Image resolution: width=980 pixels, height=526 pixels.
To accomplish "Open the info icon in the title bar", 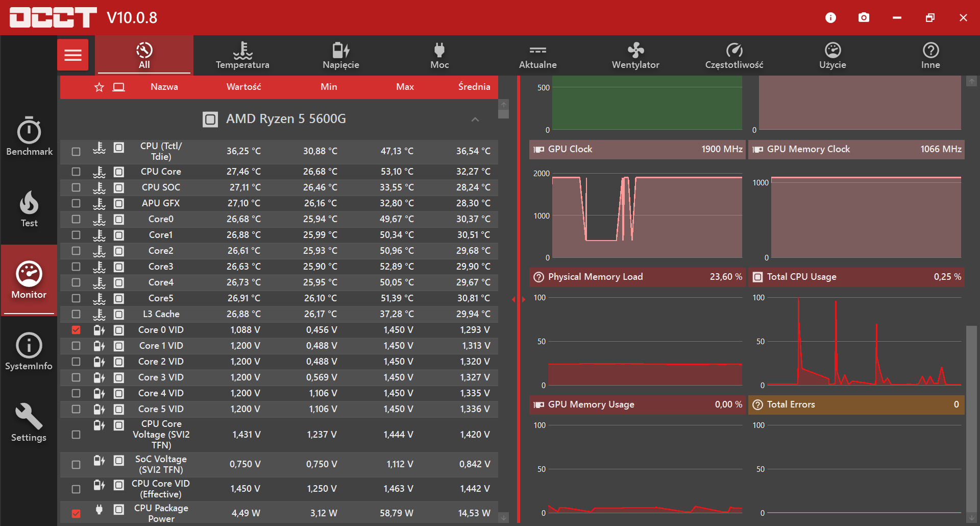I will coord(830,17).
